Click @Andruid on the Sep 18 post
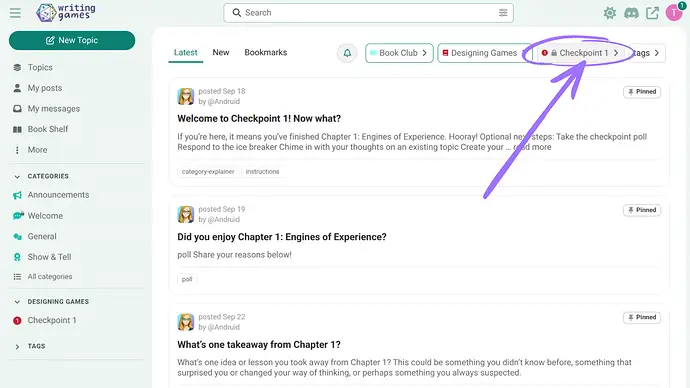Image resolution: width=690 pixels, height=388 pixels. (224, 102)
